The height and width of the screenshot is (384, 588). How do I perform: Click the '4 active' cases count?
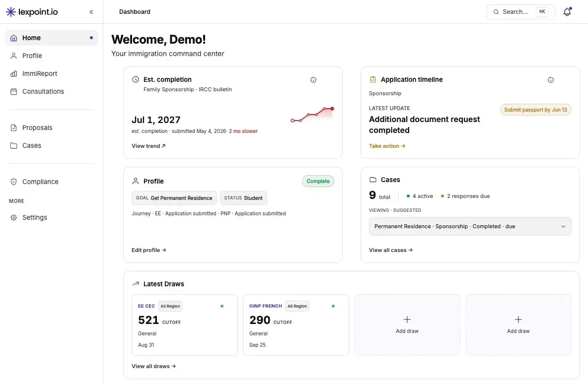[x=420, y=196]
